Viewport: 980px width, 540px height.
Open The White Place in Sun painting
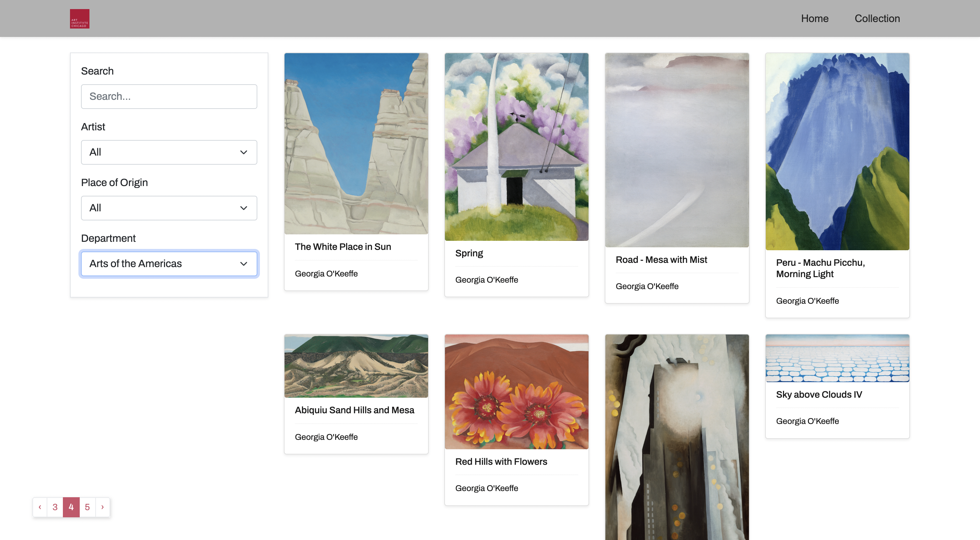click(356, 144)
